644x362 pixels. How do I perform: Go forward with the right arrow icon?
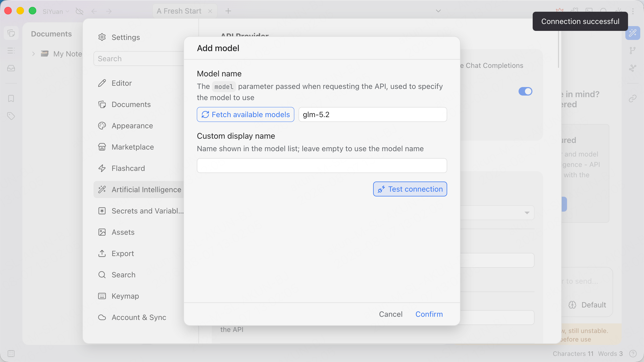click(x=109, y=11)
